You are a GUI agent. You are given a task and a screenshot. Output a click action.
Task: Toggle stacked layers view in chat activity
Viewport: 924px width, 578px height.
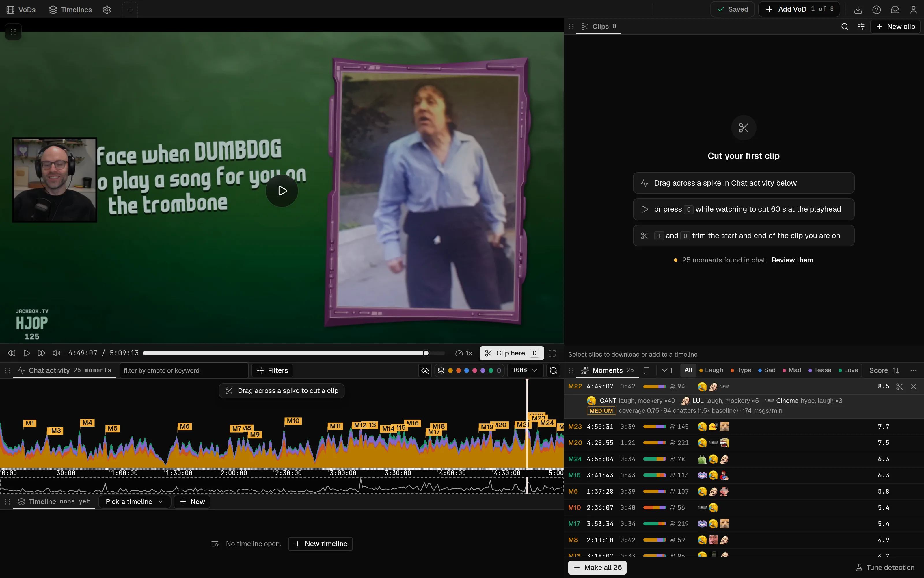point(441,370)
